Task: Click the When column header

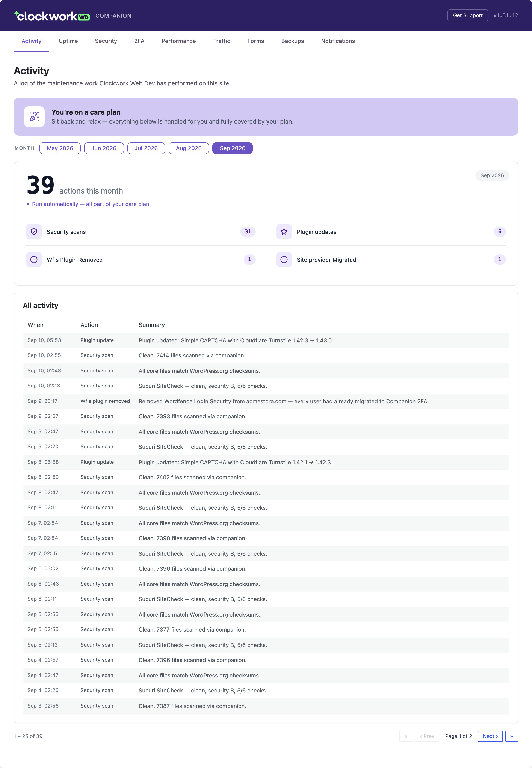Action: [35, 325]
